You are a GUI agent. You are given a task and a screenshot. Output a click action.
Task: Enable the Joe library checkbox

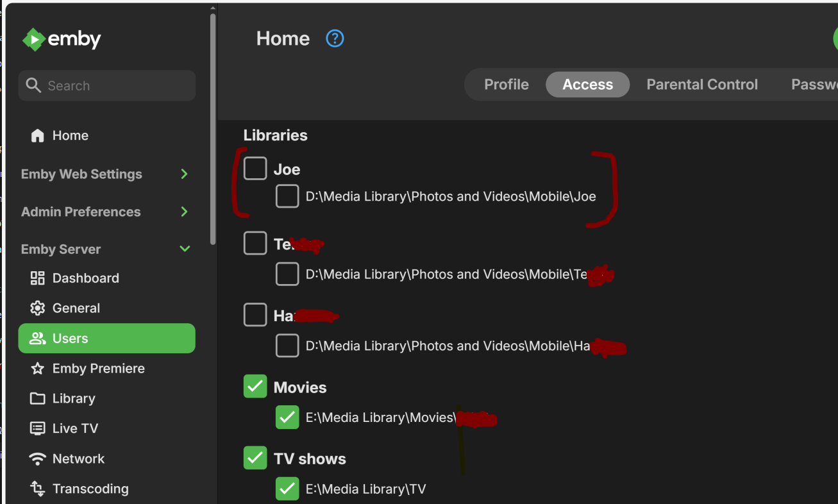[x=255, y=169]
